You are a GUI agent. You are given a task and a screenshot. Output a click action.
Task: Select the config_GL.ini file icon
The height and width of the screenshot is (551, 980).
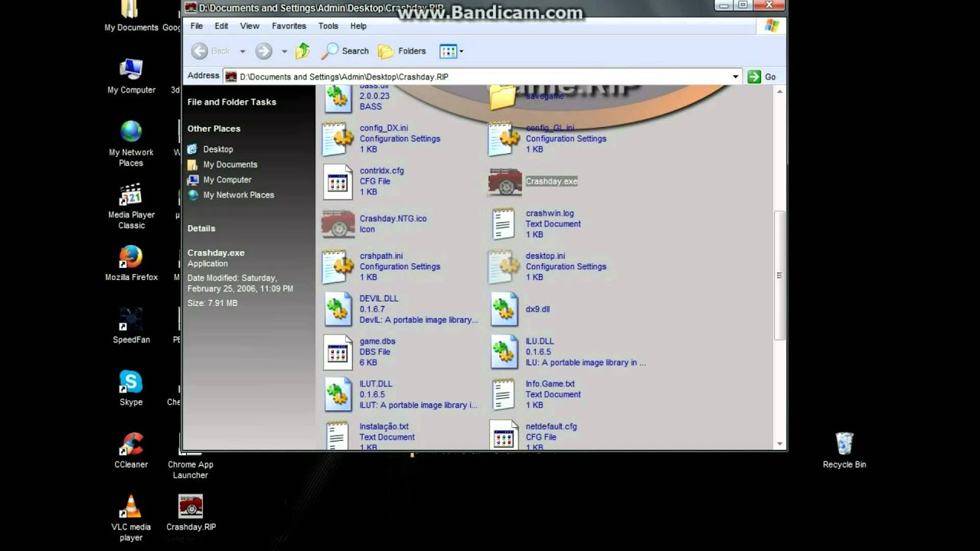505,139
